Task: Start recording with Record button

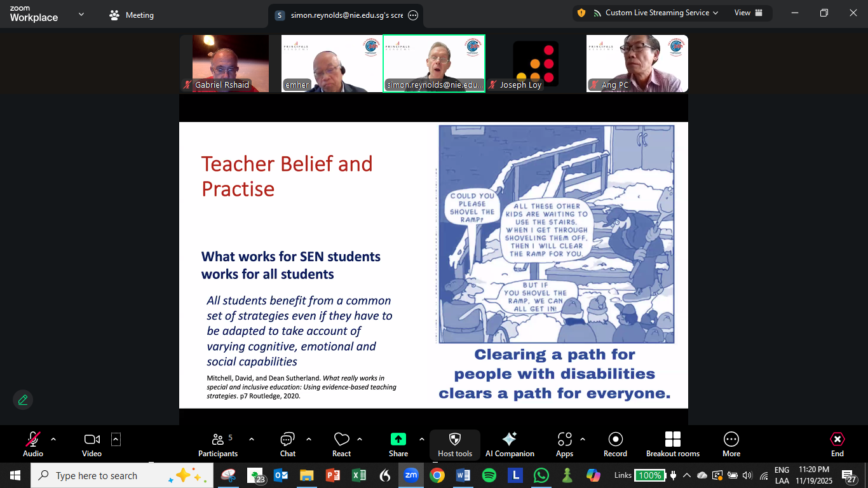Action: (614, 444)
